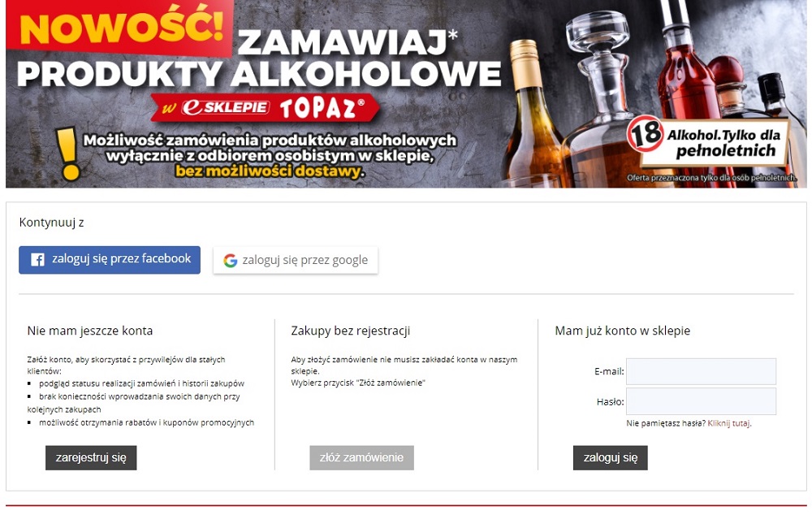Click the Mam już konto w sklepie heading

623,331
